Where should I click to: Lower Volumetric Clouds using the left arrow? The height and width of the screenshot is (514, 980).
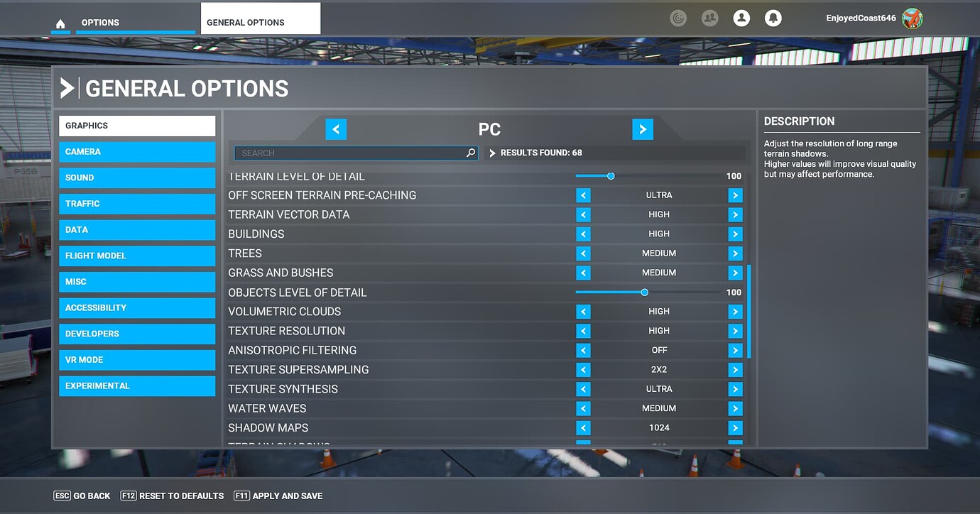582,311
